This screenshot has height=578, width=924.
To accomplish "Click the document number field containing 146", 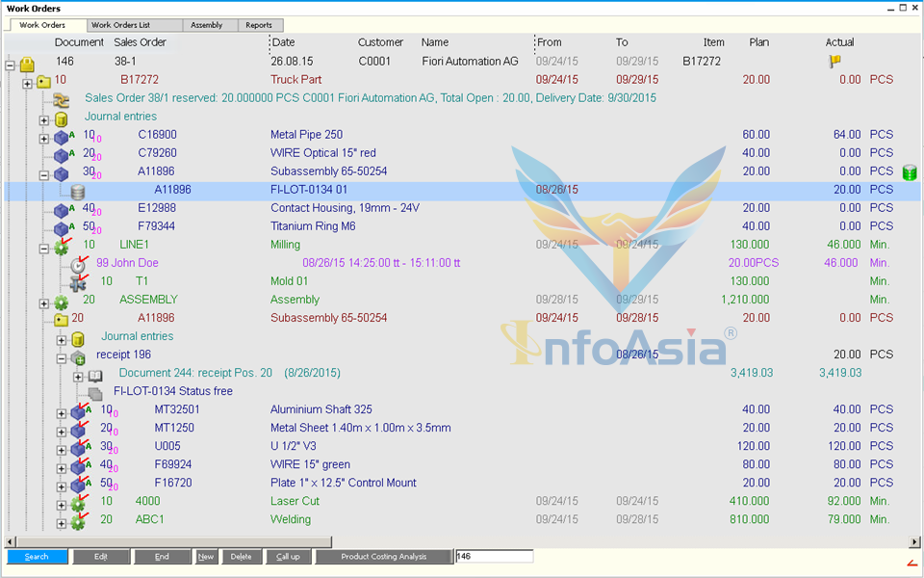I will point(495,556).
